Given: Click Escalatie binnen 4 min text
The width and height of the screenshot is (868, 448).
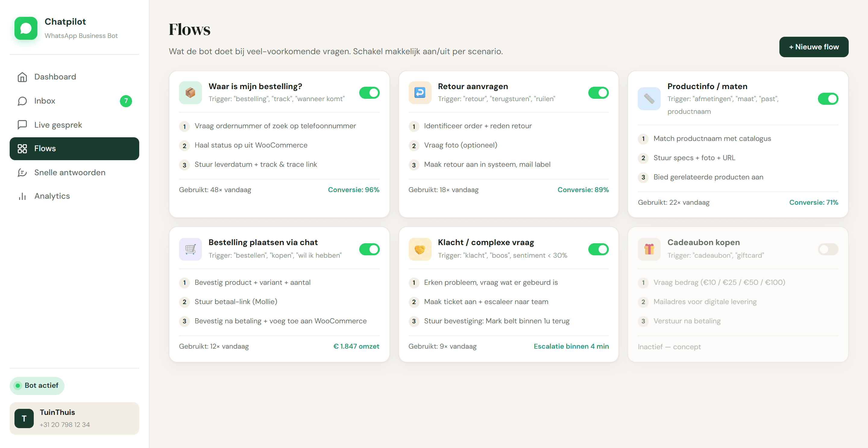Looking at the screenshot, I should pos(571,346).
